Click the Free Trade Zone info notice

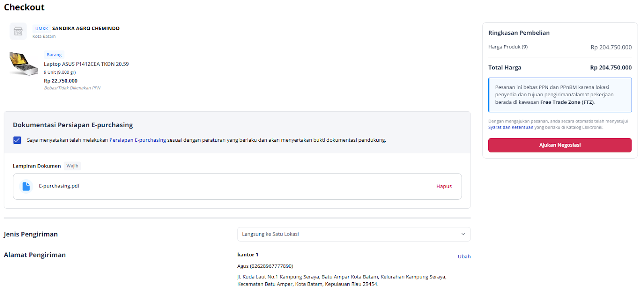tap(560, 95)
